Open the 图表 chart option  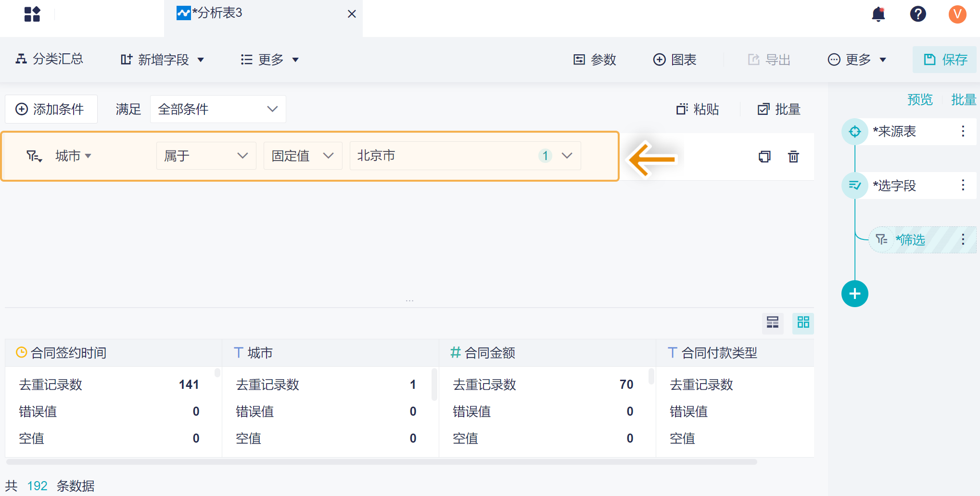[675, 60]
